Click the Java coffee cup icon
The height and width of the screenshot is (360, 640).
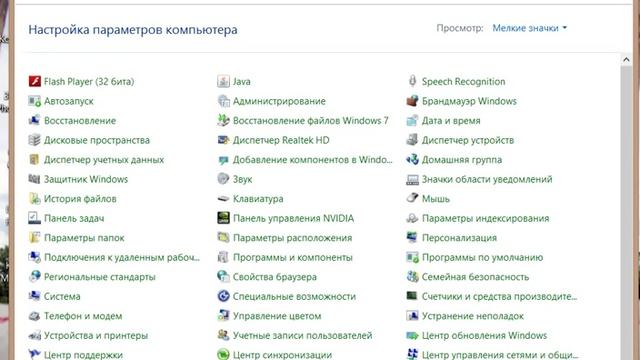(223, 81)
